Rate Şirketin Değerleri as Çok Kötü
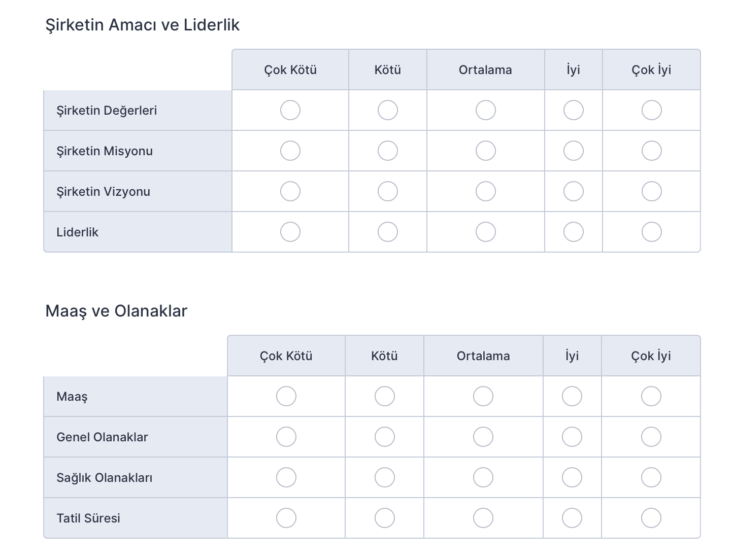This screenshot has height=560, width=734. click(x=290, y=110)
